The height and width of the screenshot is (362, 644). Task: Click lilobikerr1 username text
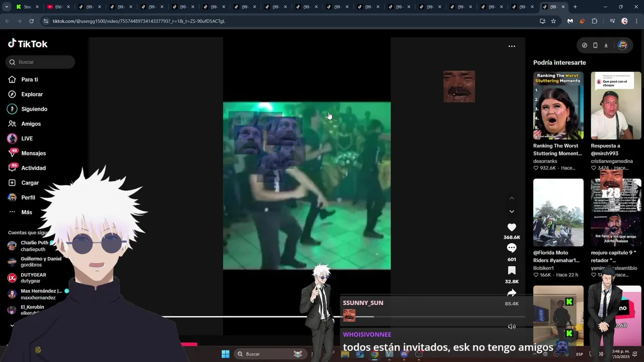click(543, 268)
